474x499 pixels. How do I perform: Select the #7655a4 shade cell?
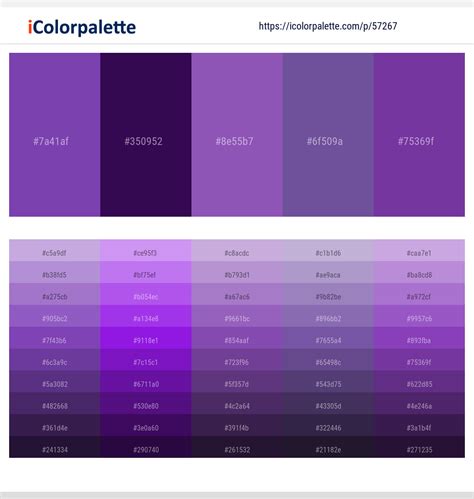[x=328, y=338]
